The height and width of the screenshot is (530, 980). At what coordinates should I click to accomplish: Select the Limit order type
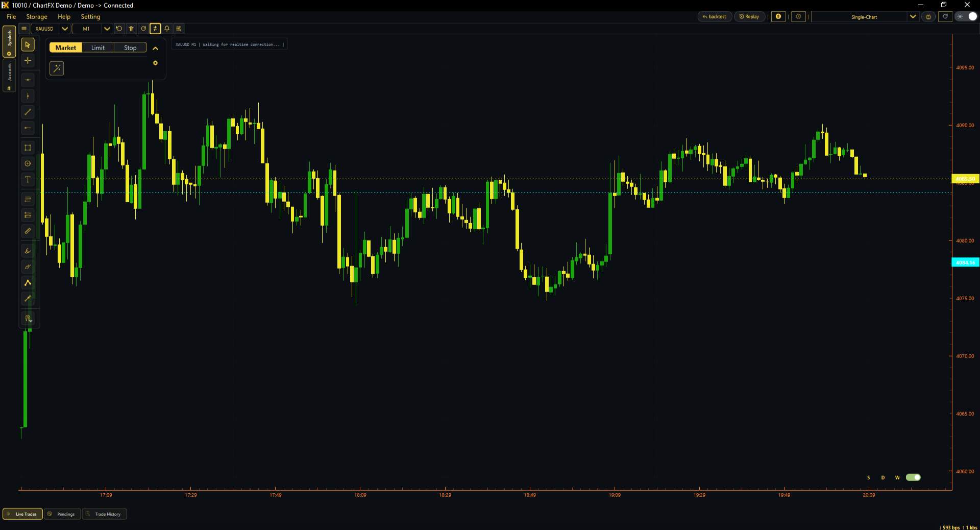coord(98,47)
